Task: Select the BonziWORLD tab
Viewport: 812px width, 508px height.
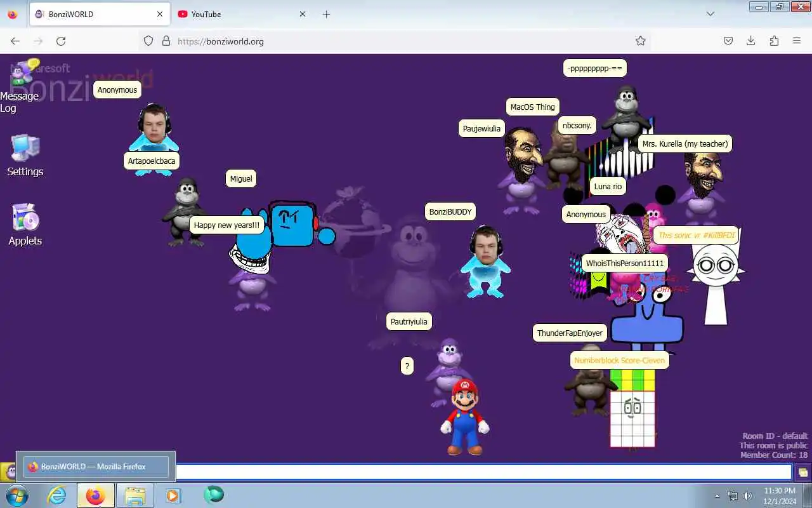Action: coord(100,14)
